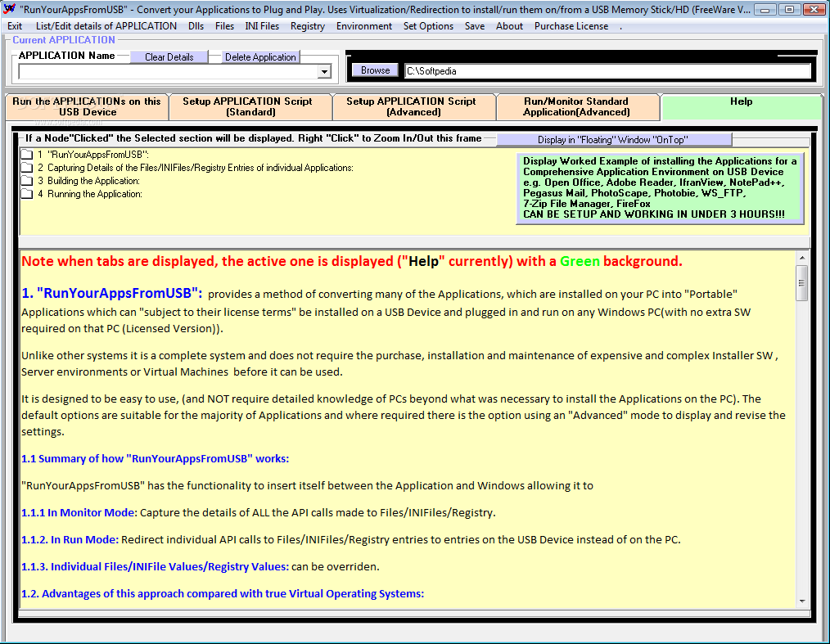Open List/Edit details of APPLICATION menu
Viewport: 830px width, 644px height.
click(106, 26)
